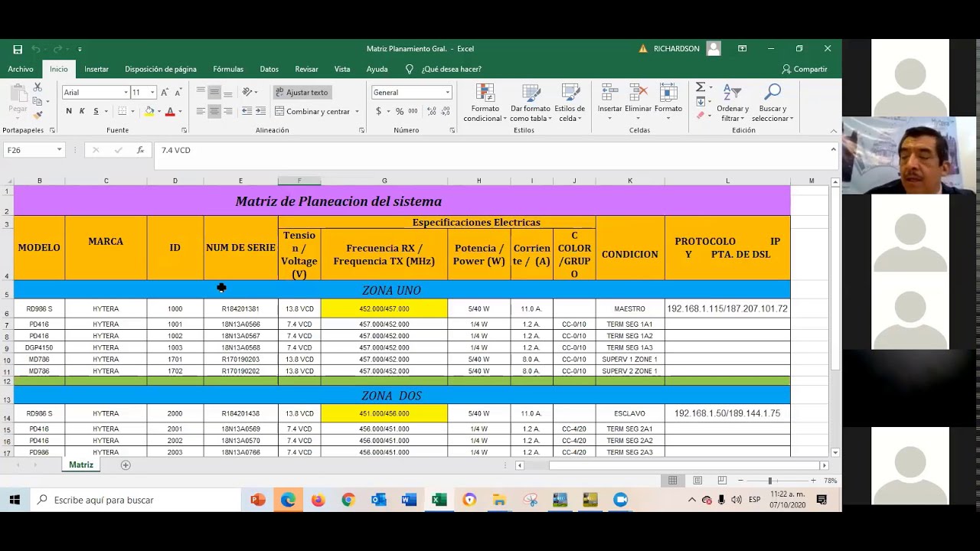Toggle bold formatting (N)
This screenshot has width=980, height=551.
[69, 111]
